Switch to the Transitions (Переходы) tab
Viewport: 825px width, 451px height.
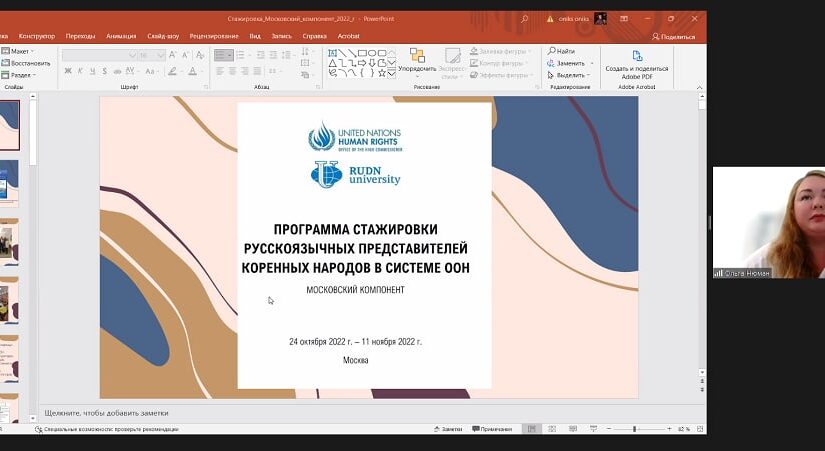point(80,36)
